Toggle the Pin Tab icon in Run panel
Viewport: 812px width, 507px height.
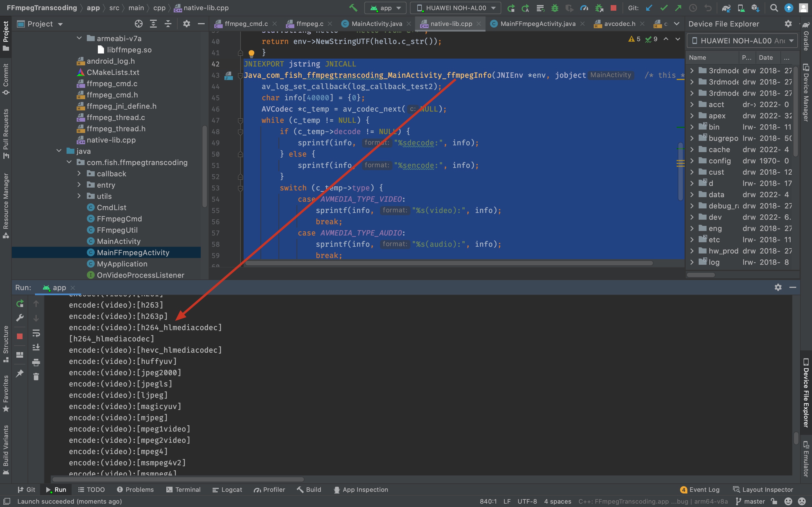[20, 373]
